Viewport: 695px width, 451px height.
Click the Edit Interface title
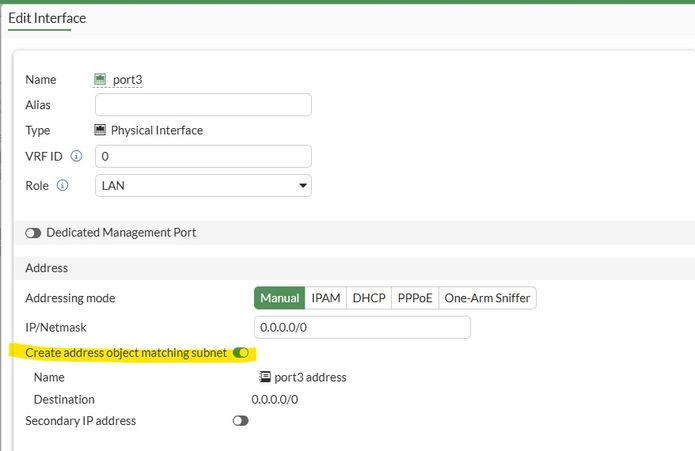pos(47,18)
